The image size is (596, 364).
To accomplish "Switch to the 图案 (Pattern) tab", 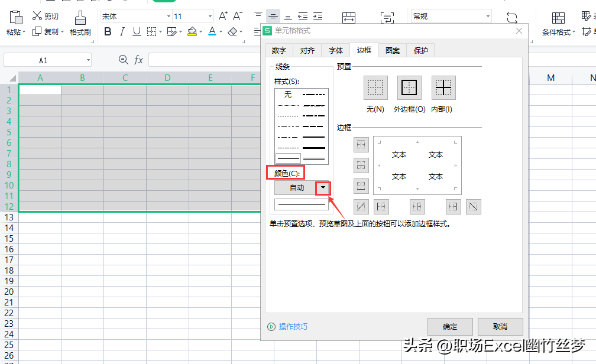I will pyautogui.click(x=393, y=51).
